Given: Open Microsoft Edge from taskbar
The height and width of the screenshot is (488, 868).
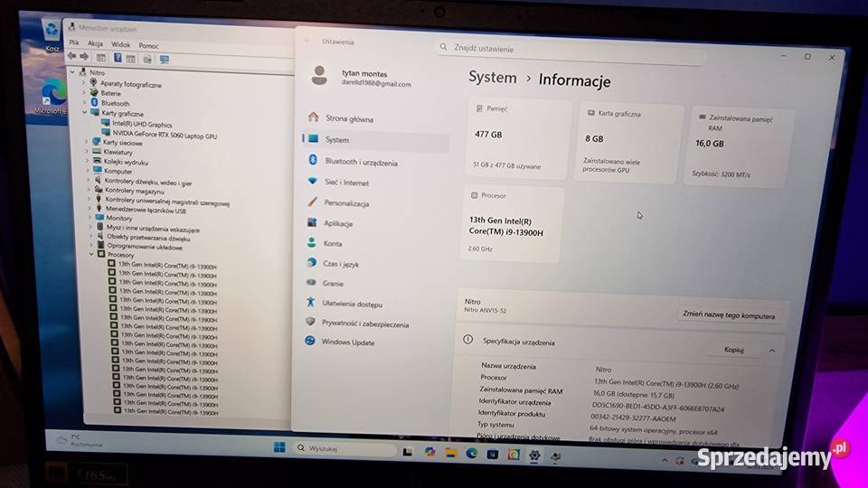Looking at the screenshot, I should point(472,453).
